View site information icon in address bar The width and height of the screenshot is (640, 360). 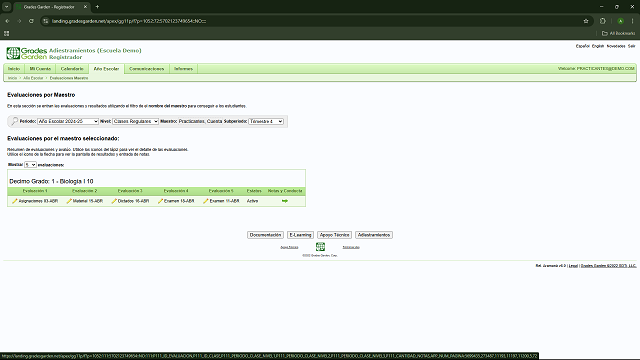click(x=46, y=21)
